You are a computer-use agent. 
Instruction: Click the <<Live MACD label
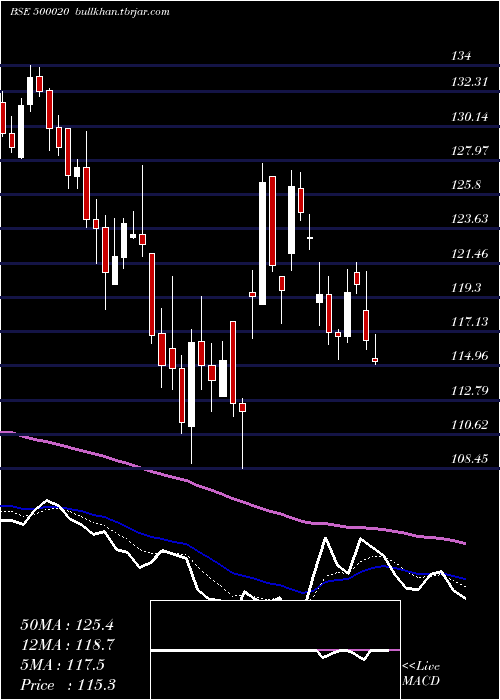click(x=421, y=674)
